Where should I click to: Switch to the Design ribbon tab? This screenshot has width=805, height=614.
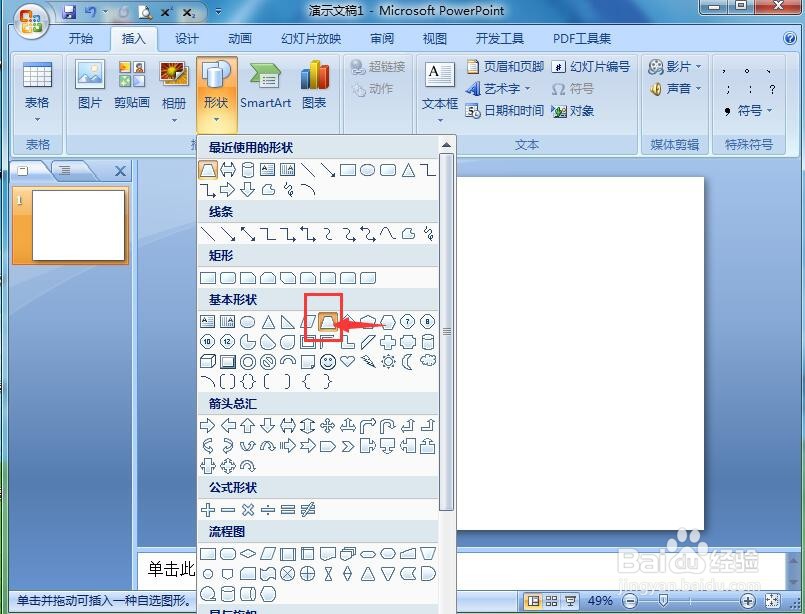click(188, 38)
